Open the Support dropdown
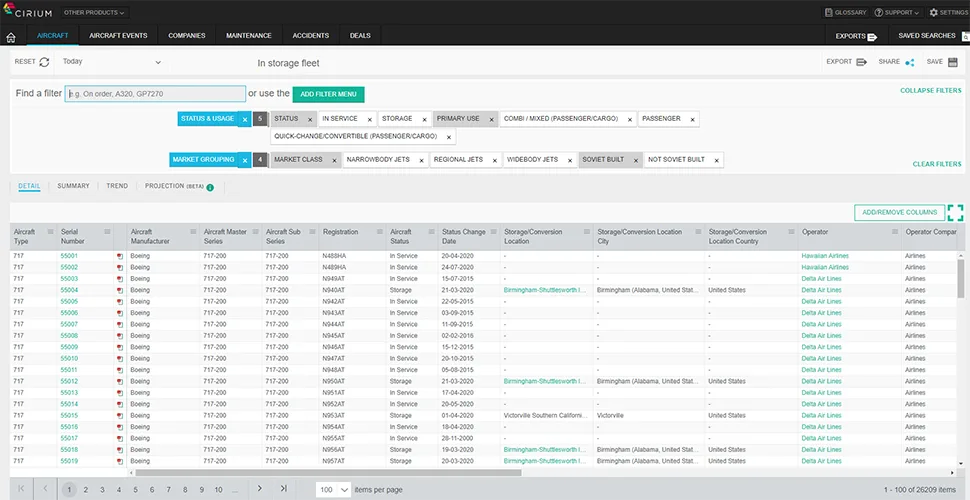 (x=896, y=12)
